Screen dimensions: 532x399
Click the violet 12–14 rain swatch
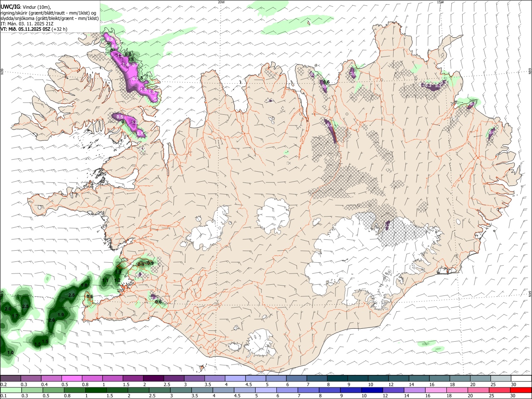tap(394, 390)
